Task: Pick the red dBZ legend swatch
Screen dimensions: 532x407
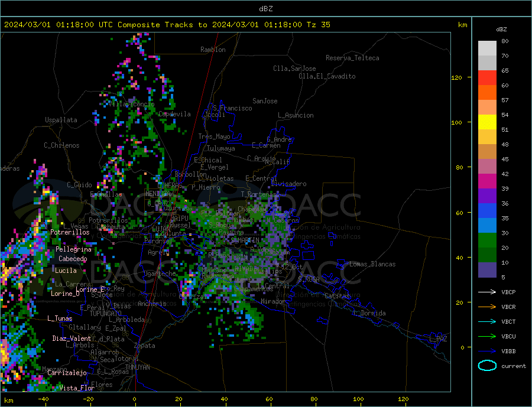Action: 487,77
